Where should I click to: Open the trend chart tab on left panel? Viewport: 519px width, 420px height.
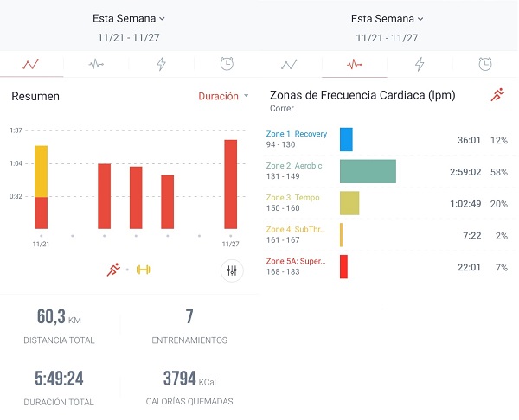click(x=31, y=64)
